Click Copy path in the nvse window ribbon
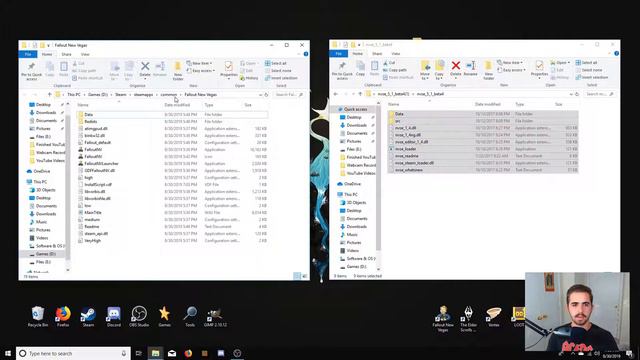The image size is (640, 360). click(x=395, y=70)
